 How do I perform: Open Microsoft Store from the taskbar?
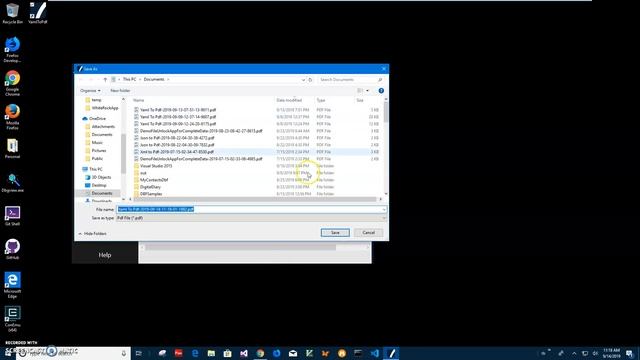tap(227, 353)
